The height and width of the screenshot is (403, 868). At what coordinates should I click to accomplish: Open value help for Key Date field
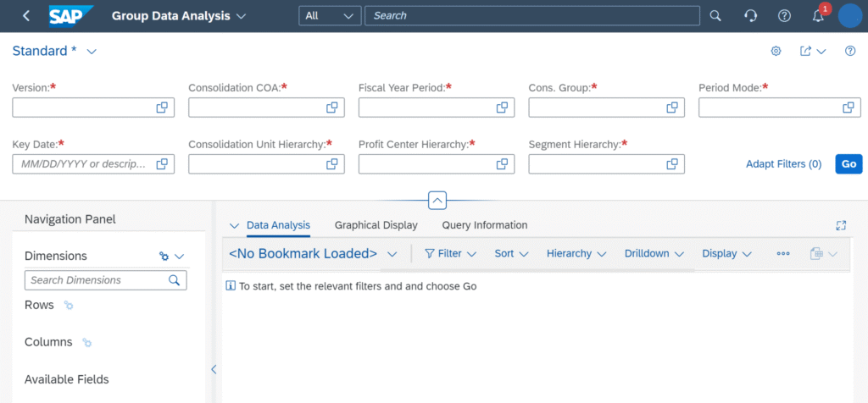tap(162, 164)
